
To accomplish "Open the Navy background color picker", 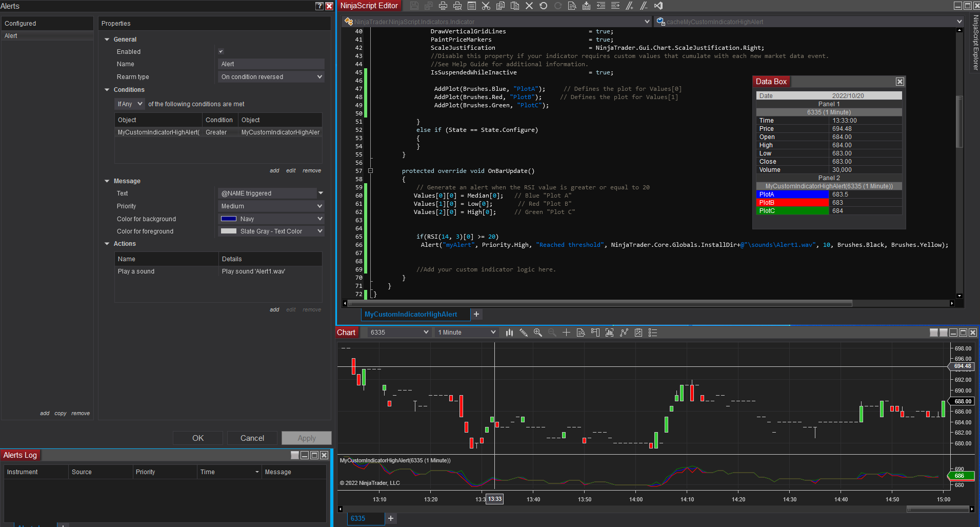I will tap(271, 219).
